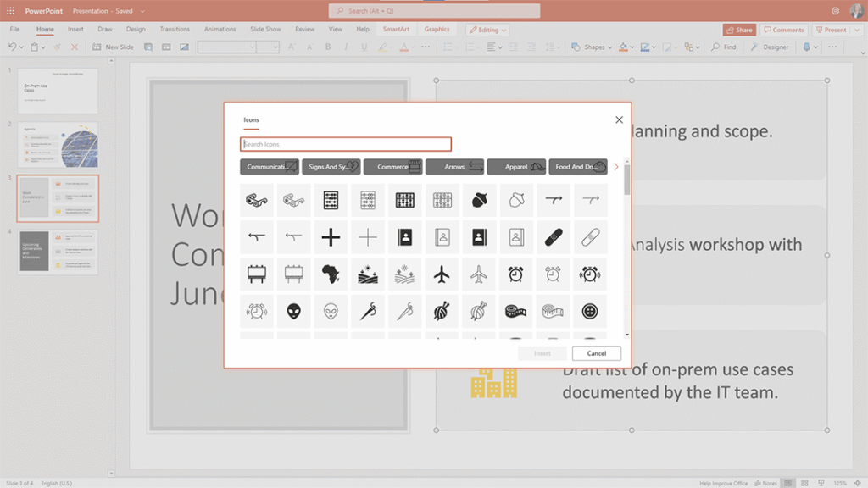
Task: Select the solid adhesive bandage icon
Action: coord(553,237)
